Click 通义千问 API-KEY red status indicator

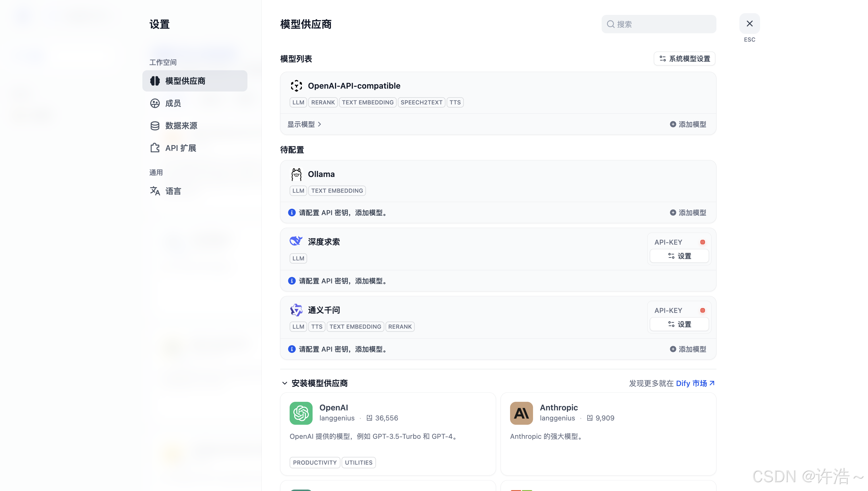(x=702, y=310)
